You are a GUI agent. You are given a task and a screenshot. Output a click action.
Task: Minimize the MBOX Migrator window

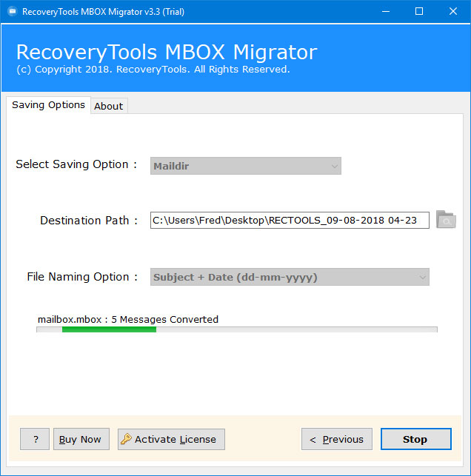click(x=386, y=12)
